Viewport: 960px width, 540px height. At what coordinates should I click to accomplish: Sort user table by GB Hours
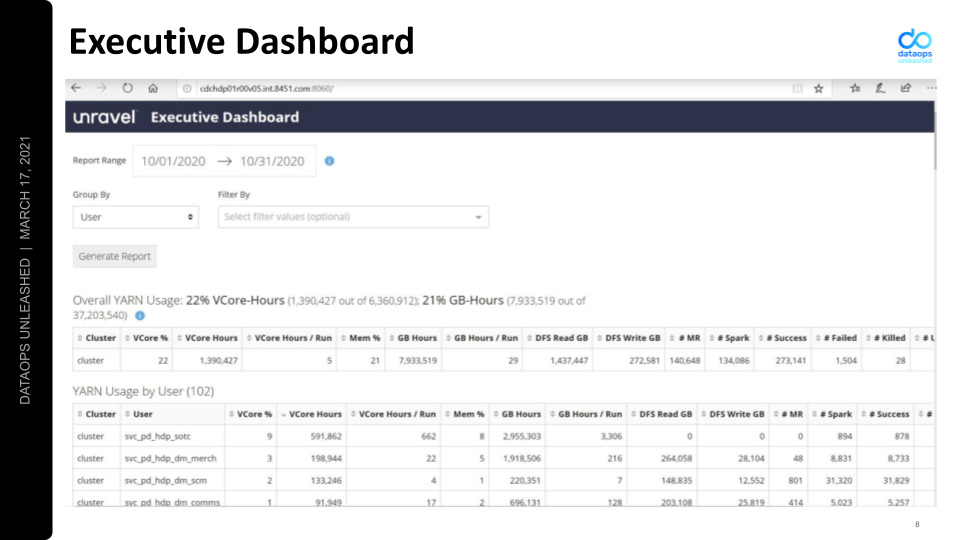pos(517,414)
